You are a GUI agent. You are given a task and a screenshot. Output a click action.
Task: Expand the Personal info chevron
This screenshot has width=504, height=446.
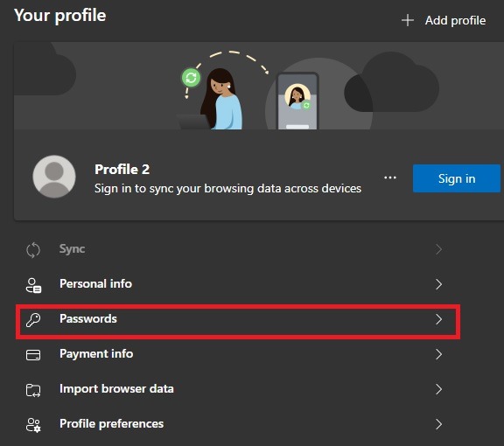pos(438,284)
